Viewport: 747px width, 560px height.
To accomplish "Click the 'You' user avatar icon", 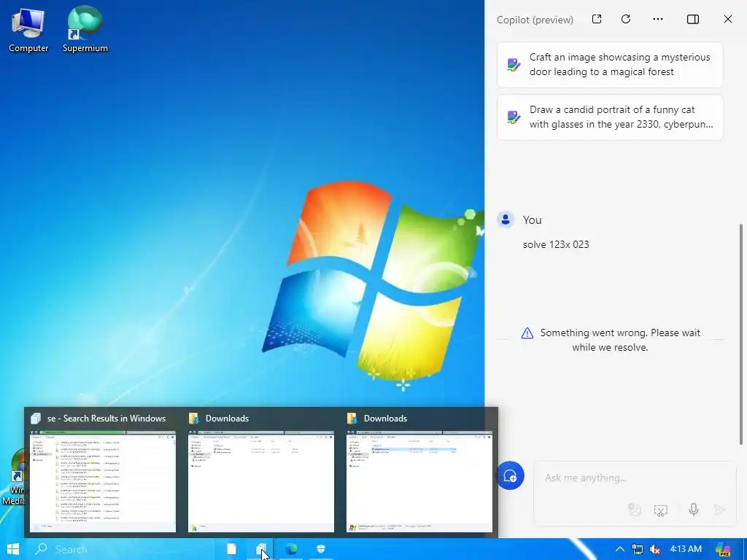I will pos(506,219).
